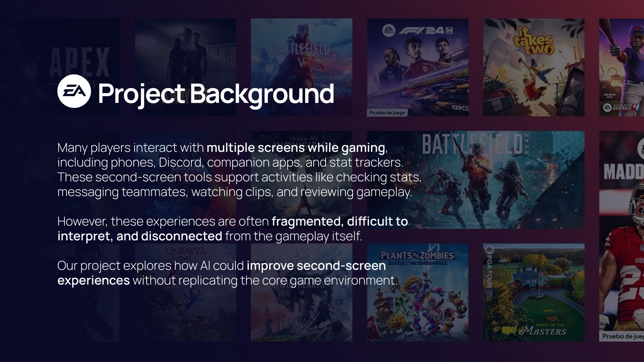The width and height of the screenshot is (644, 362).
Task: Click the EA badge on PGA Tour cover
Action: click(x=488, y=250)
